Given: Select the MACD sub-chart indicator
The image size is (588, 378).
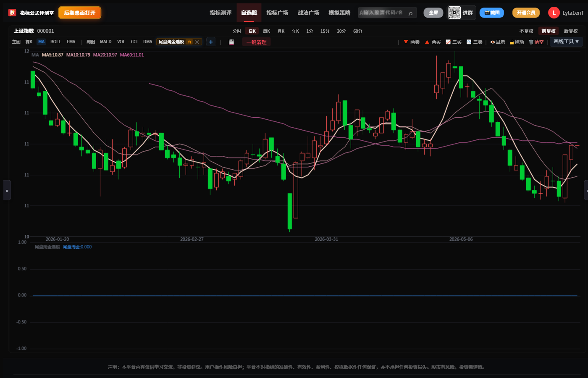Looking at the screenshot, I should pos(106,42).
